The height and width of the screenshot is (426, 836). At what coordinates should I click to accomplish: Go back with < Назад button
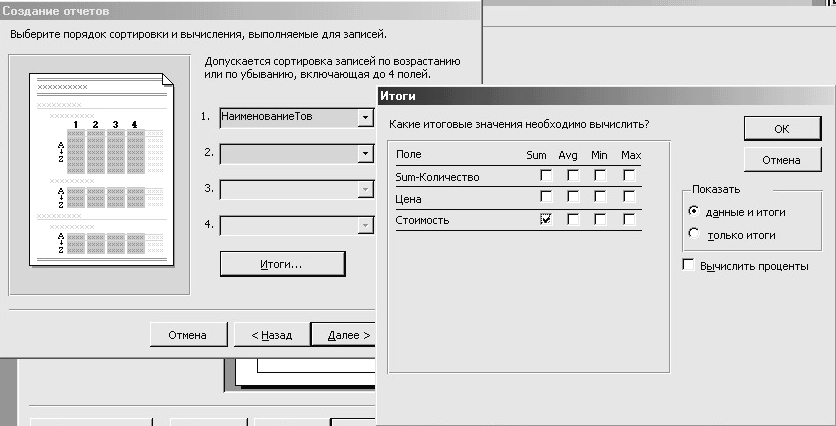[271, 335]
